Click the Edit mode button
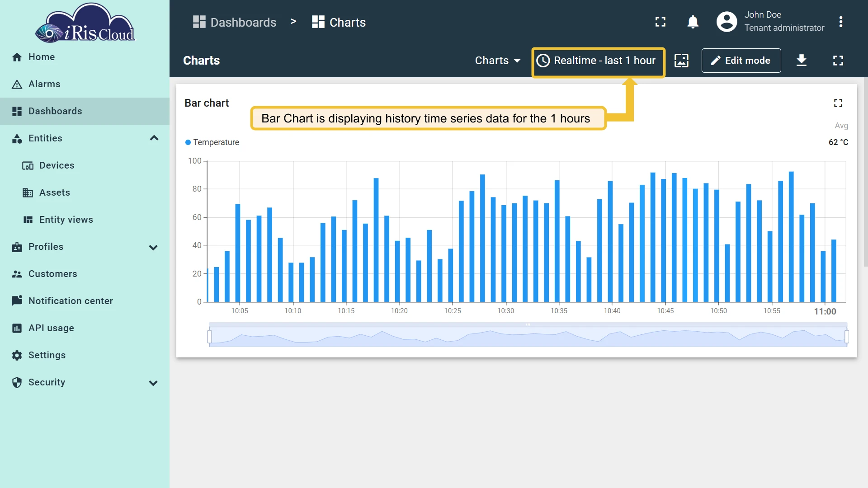Screen dimensions: 868x488 741,61
